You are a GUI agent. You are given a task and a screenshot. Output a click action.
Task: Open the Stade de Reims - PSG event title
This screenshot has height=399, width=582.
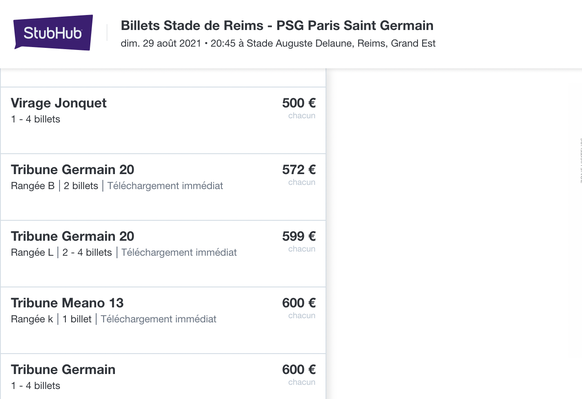277,25
